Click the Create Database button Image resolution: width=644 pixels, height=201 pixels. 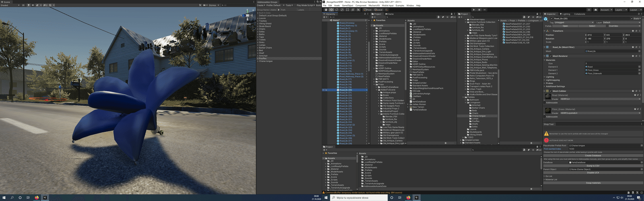(x=593, y=156)
